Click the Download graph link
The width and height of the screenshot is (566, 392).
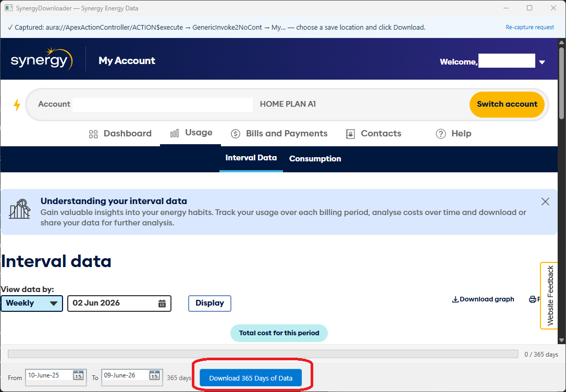pyautogui.click(x=483, y=299)
